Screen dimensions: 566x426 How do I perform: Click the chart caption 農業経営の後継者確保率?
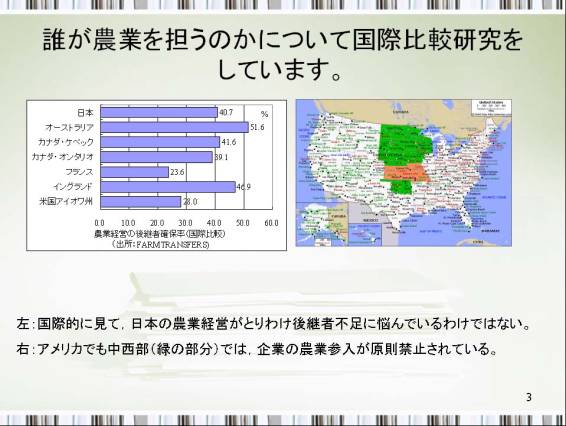[160, 234]
